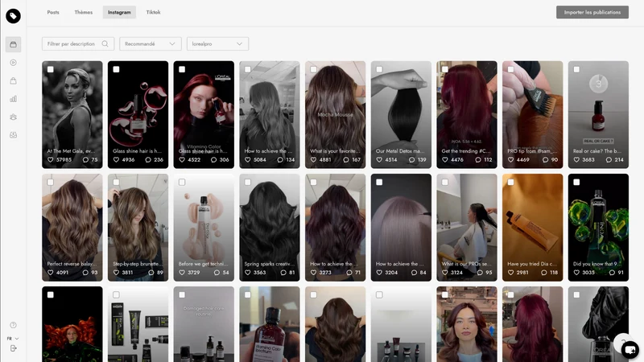Click the logout icon in sidebar

[13, 348]
